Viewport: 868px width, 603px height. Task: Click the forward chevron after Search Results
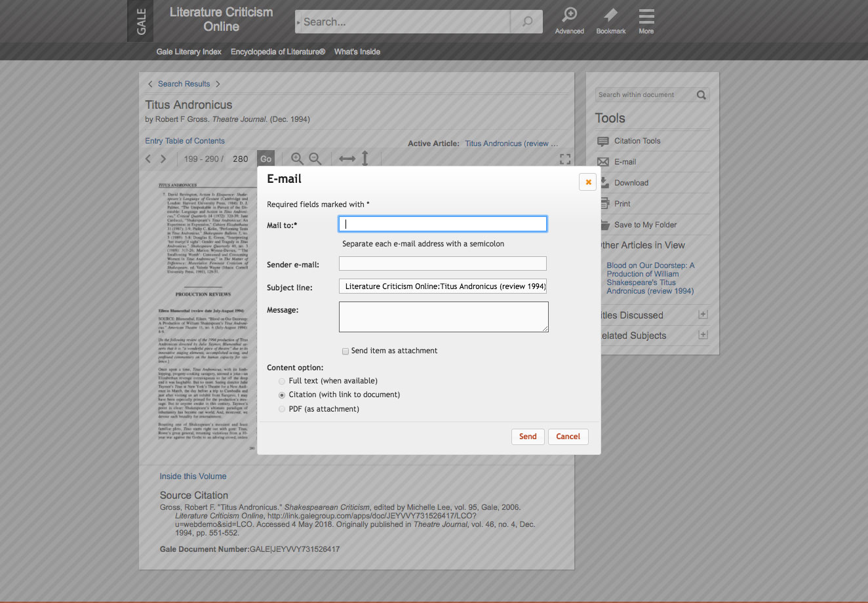click(x=218, y=84)
